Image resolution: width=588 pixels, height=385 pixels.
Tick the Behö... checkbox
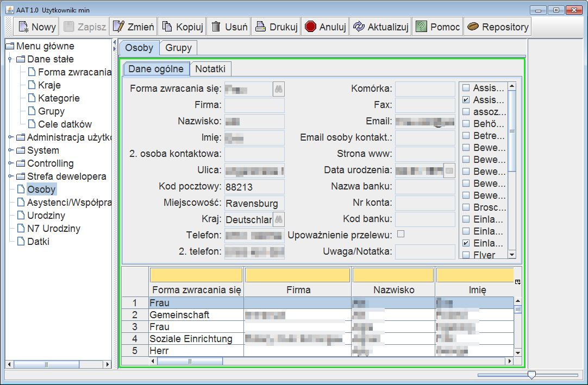pos(466,124)
